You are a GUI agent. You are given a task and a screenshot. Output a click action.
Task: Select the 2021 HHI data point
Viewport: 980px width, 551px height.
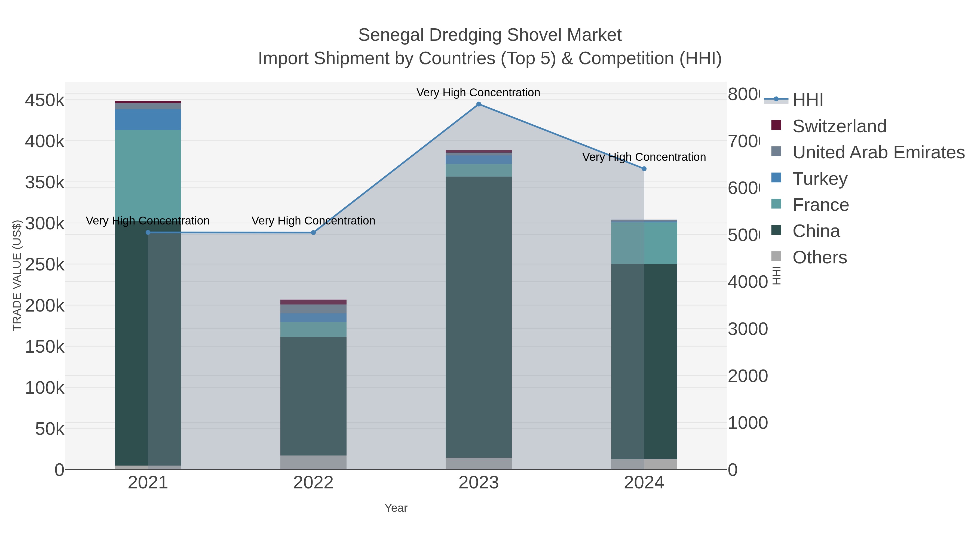(x=148, y=232)
